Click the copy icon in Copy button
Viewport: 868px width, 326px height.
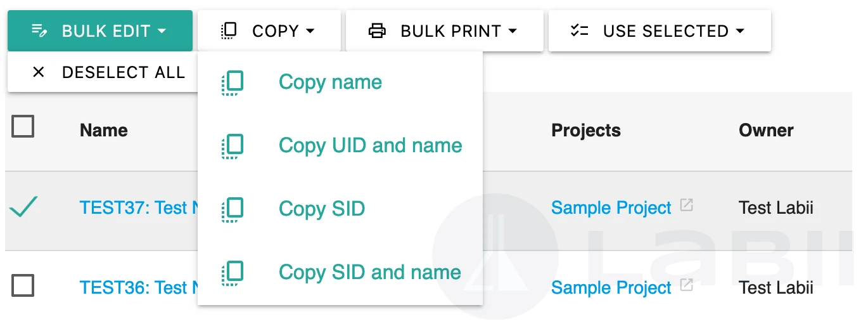[229, 30]
